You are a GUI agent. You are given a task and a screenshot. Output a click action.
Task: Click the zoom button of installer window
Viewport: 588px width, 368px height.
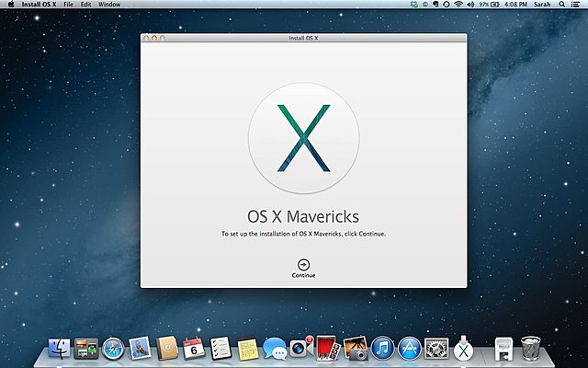pos(163,38)
